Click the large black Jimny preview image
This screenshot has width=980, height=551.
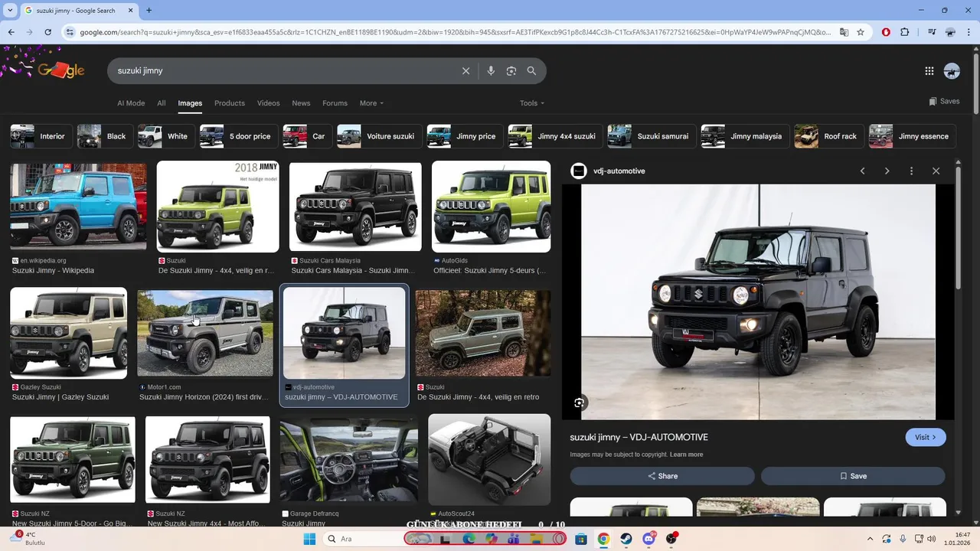tap(758, 302)
